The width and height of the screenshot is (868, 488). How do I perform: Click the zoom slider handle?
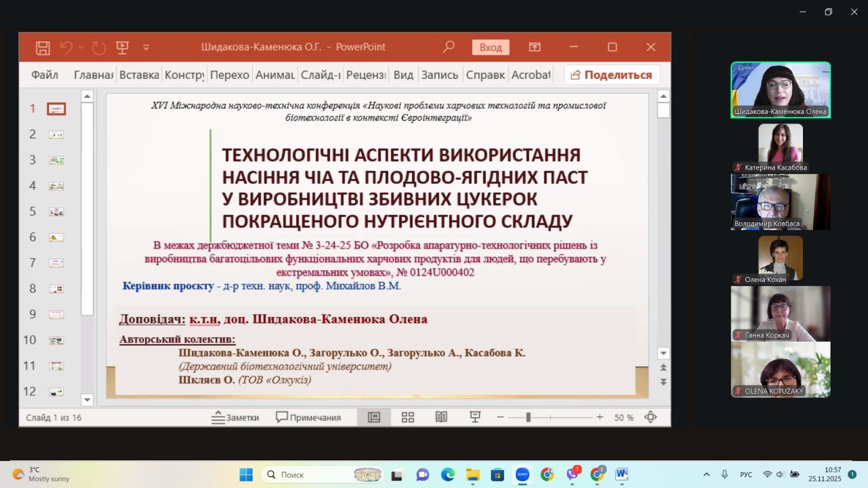click(528, 417)
